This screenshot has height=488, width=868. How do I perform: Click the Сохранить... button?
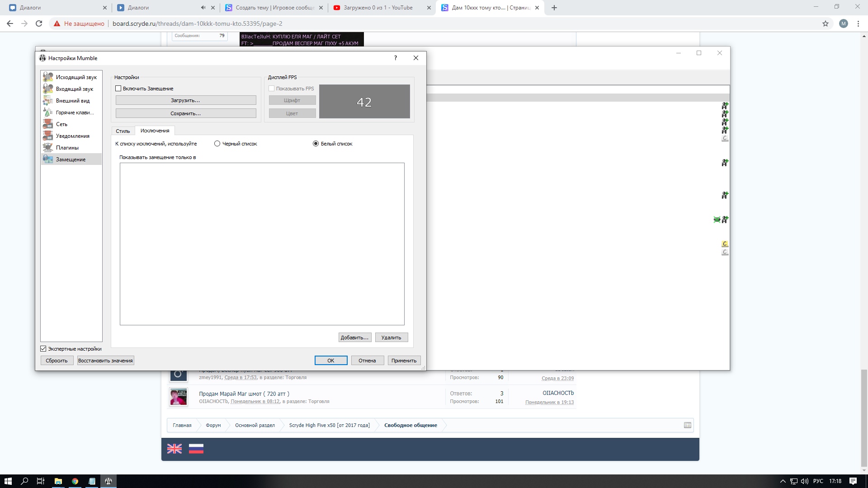(x=185, y=113)
